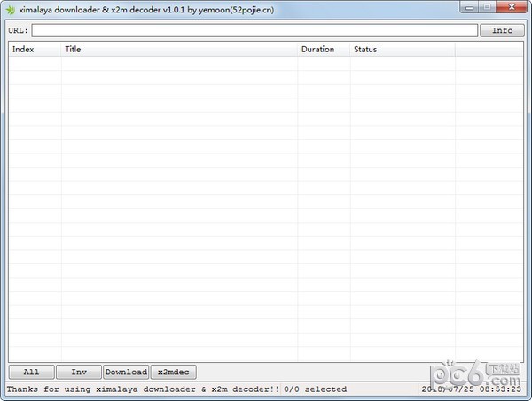Screen dimensions: 532x401
Task: Click the '0/0 selected' status text
Action: [315, 389]
